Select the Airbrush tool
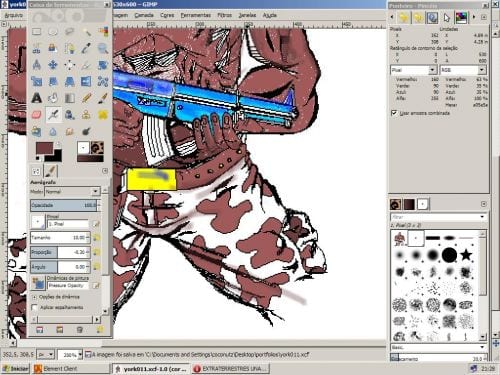Viewport: 500px width, 375px height. coord(53,115)
